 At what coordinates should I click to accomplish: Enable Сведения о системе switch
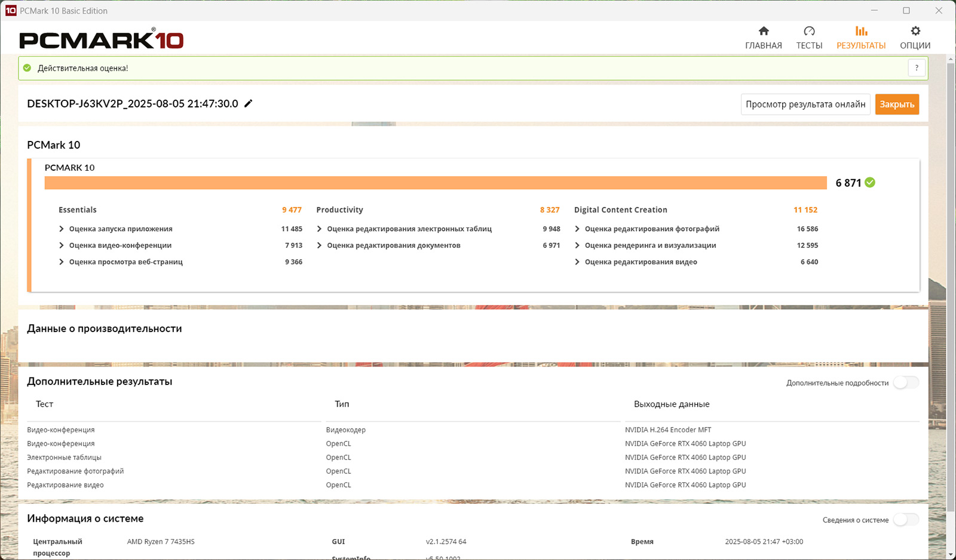[x=906, y=520]
